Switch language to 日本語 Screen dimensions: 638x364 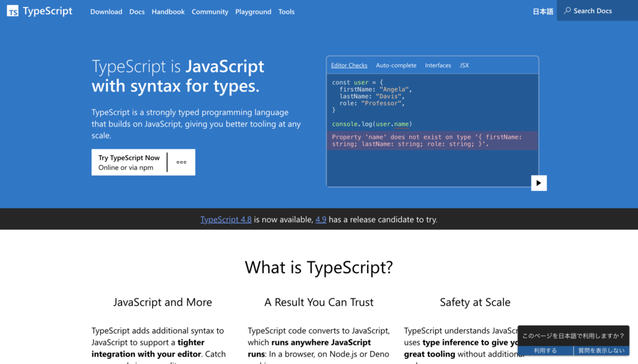coord(543,12)
